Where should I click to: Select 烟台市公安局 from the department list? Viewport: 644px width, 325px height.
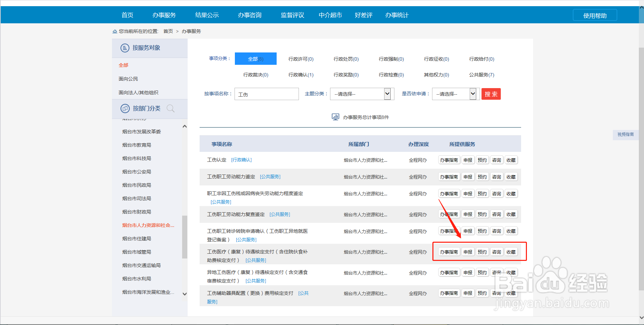tap(137, 171)
